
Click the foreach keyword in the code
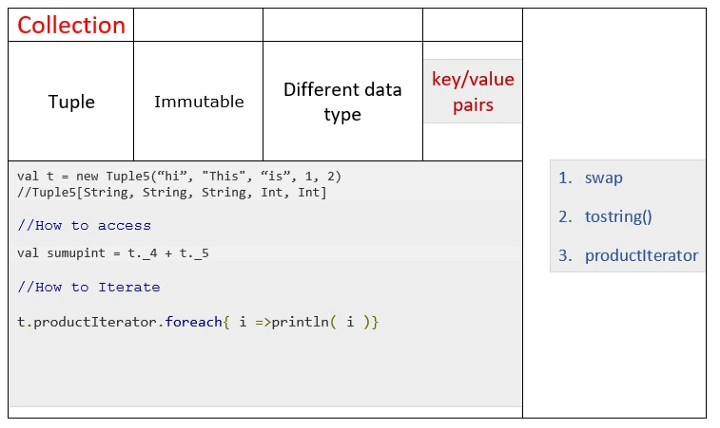point(193,322)
